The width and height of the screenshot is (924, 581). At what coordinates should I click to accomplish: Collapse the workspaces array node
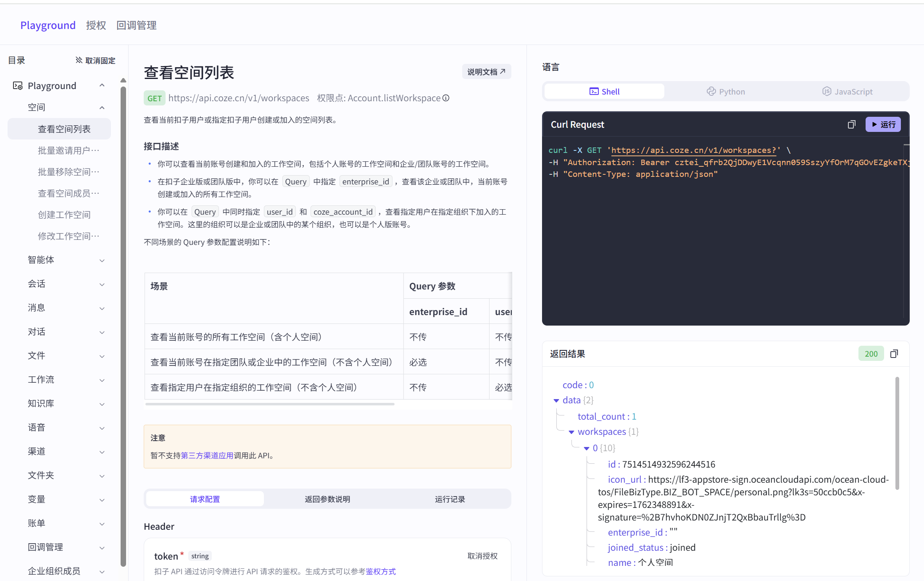coord(571,432)
